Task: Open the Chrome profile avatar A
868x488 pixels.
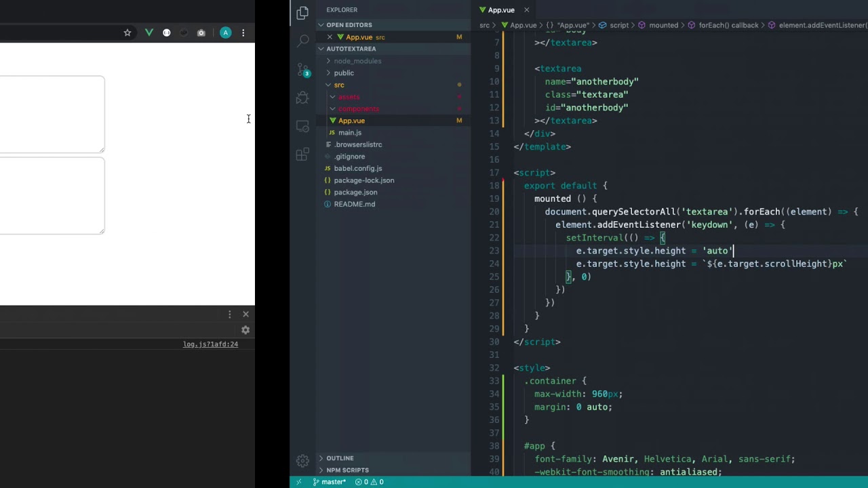Action: click(x=226, y=33)
